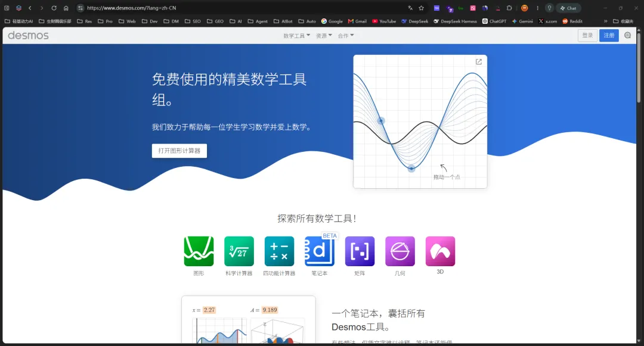
Task: Open the Gemini bookmark
Action: click(x=522, y=21)
